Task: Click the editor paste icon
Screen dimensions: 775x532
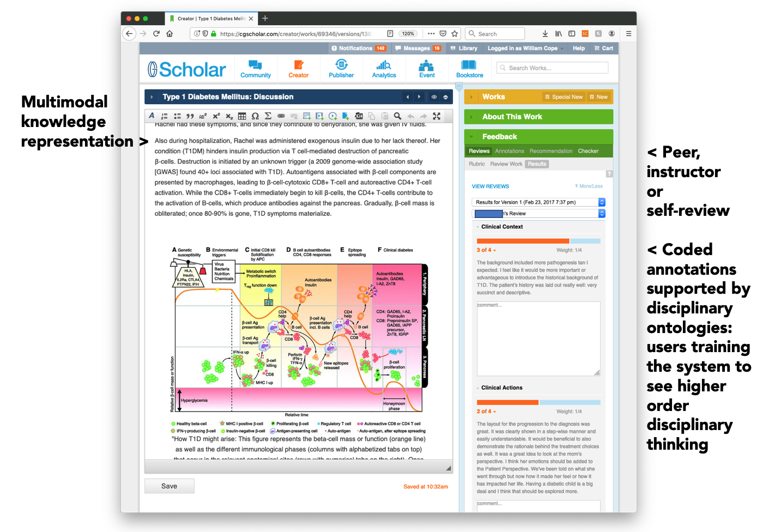Action: (385, 116)
